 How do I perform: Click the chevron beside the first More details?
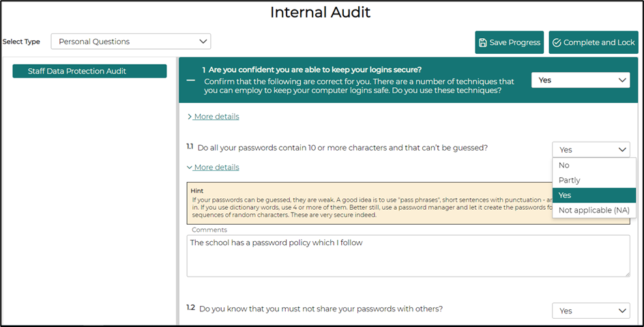click(x=190, y=116)
